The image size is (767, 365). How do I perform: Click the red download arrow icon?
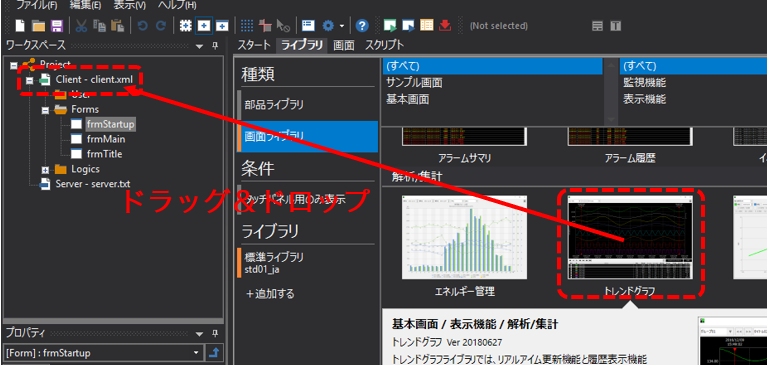coord(445,25)
